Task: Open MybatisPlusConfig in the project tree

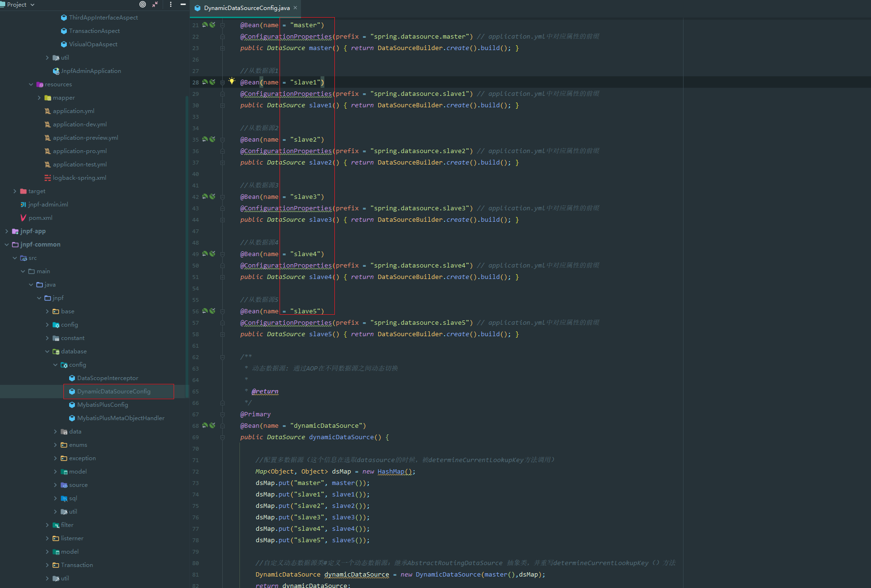Action: click(103, 405)
